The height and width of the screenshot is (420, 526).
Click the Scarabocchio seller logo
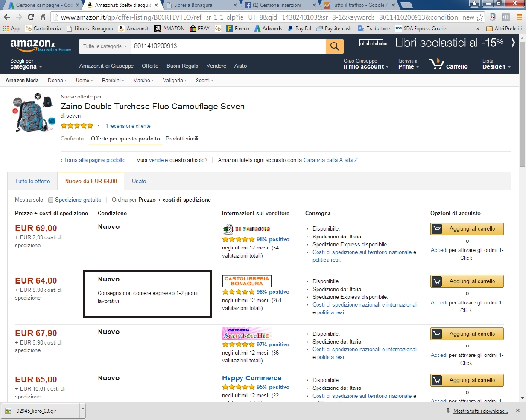coord(247,334)
